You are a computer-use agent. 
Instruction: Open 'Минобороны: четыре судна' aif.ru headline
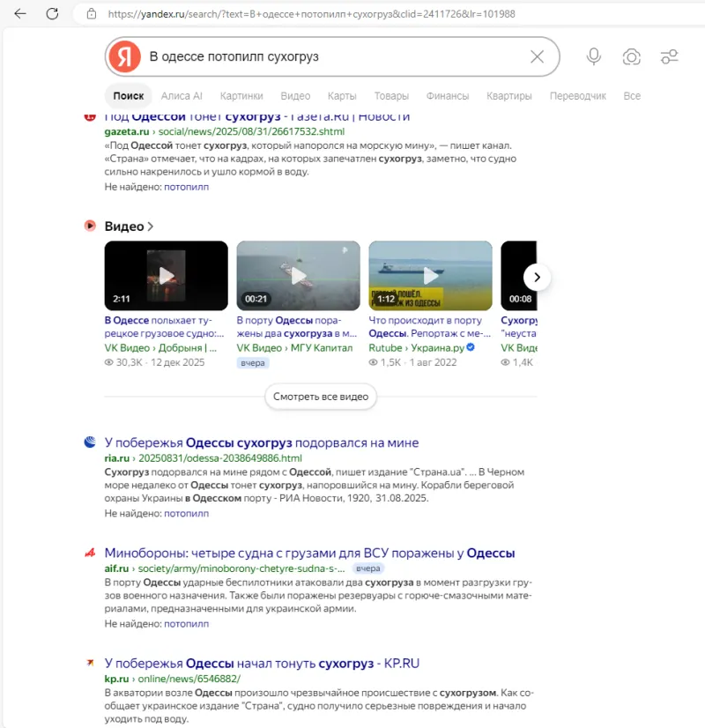coord(309,553)
